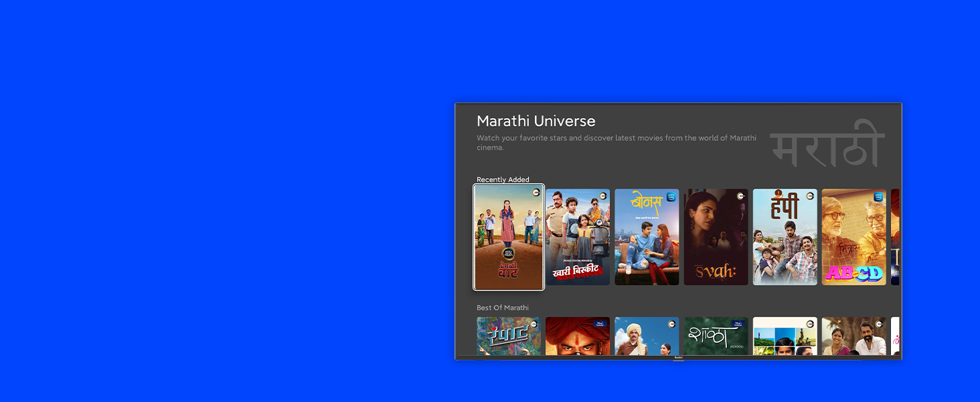The image size is (980, 402).
Task: Open the red turban face poster
Action: [578, 336]
